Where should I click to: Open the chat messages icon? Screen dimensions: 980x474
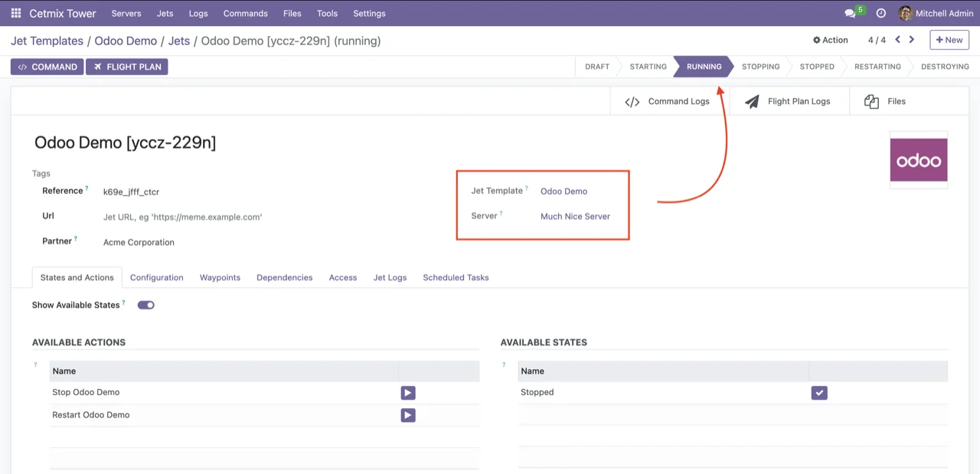pos(850,13)
